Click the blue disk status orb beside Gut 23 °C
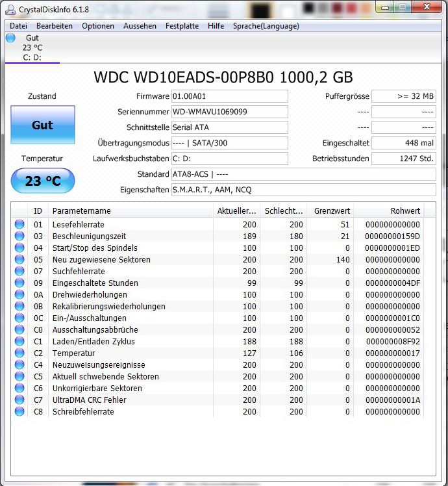 tap(10, 38)
